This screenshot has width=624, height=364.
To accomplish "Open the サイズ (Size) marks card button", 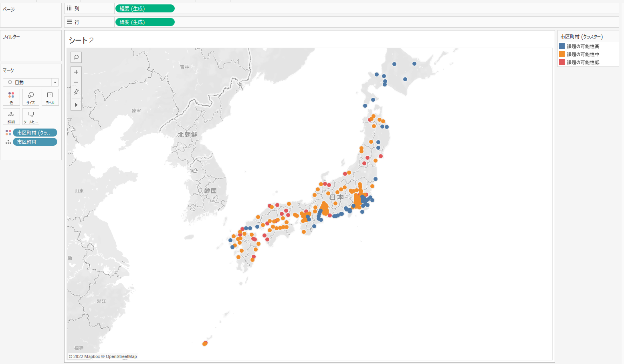I will tap(31, 97).
